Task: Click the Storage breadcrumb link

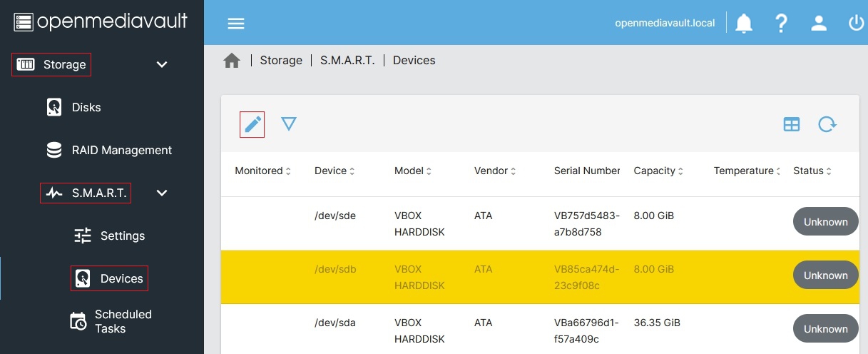Action: 281,61
